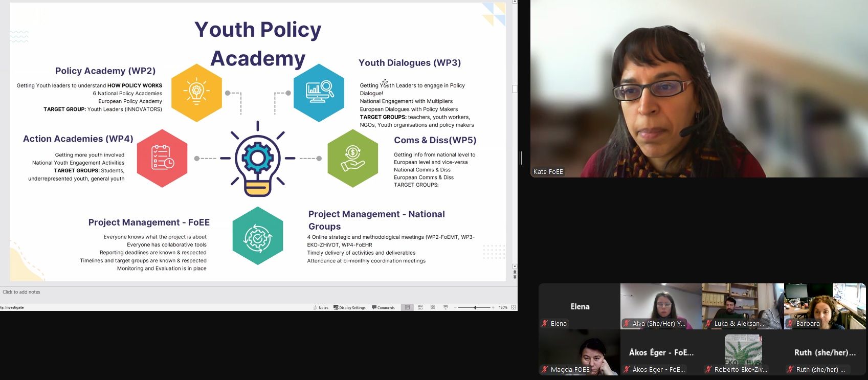Toggle the Notes pane button
Viewport: 868px width, 380px height.
321,307
